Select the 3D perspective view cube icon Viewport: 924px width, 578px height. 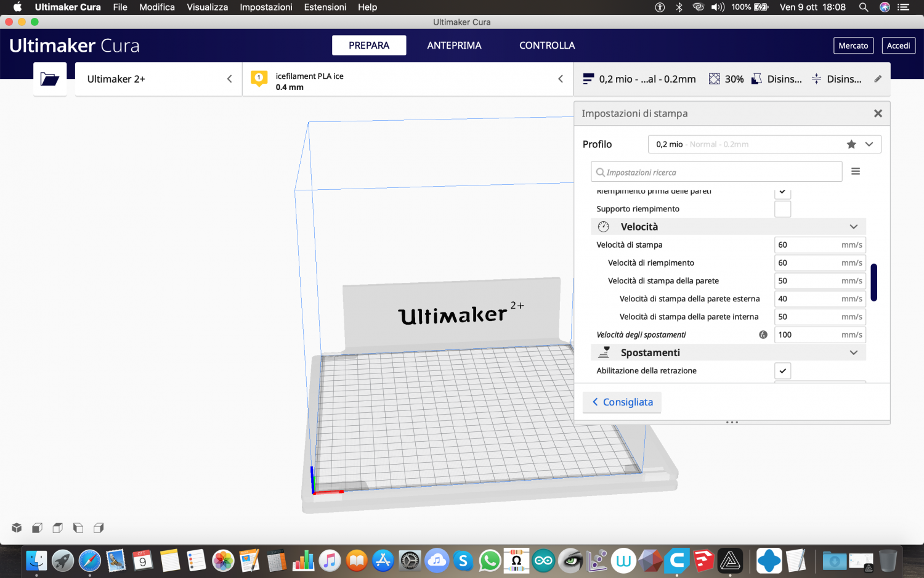(17, 527)
